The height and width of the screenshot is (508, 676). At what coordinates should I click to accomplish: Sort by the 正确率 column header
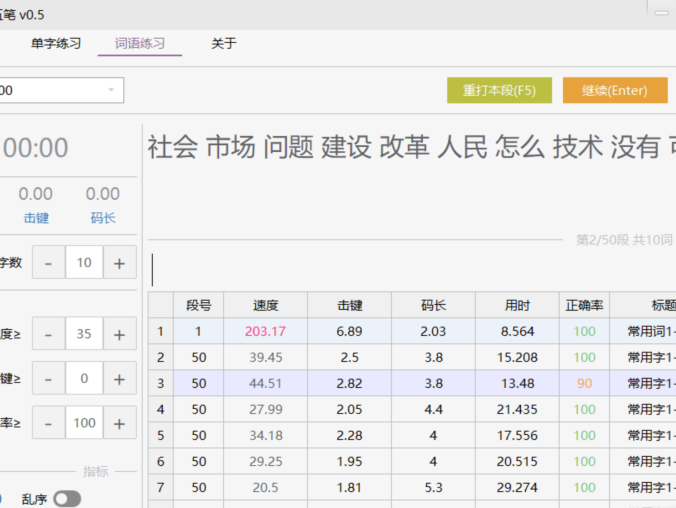tap(584, 305)
